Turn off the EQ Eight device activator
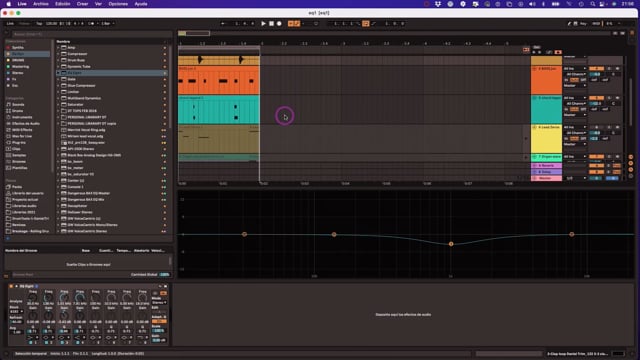Viewport: 640px width, 360px height. click(11, 286)
